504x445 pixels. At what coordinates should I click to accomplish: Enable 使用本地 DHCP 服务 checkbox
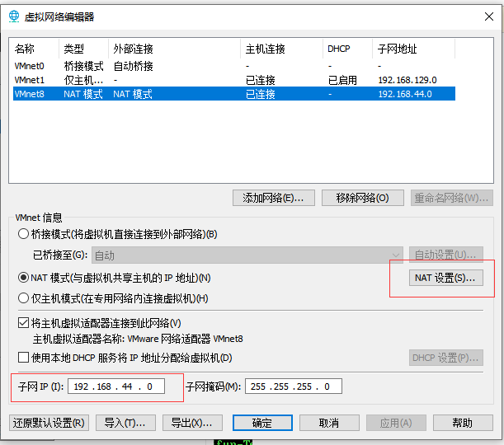coord(23,358)
